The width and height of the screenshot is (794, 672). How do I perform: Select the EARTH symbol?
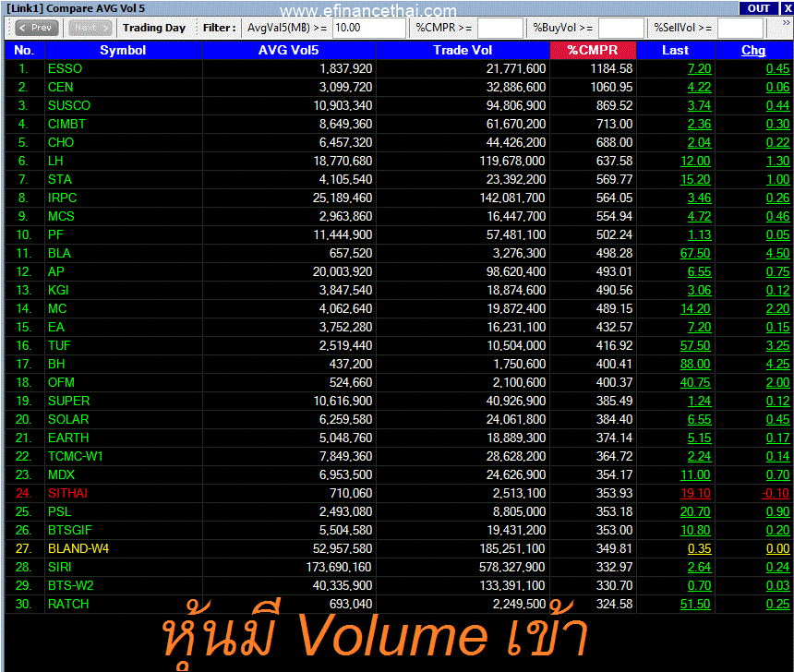68,438
